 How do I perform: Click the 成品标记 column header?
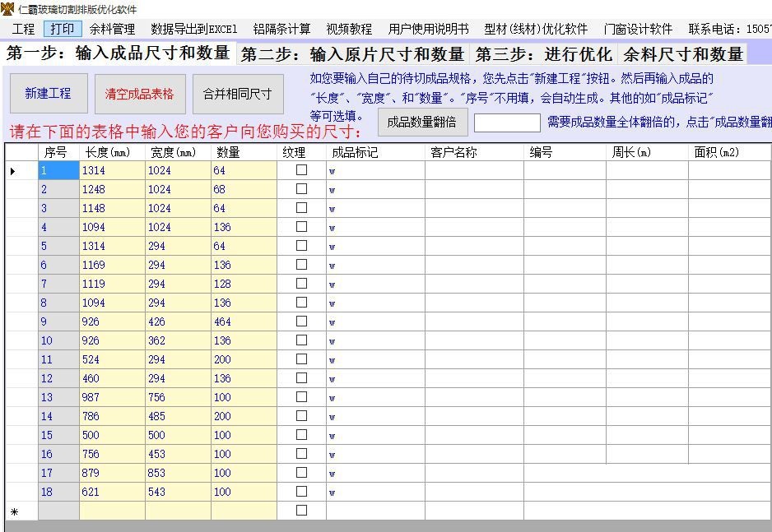point(375,152)
